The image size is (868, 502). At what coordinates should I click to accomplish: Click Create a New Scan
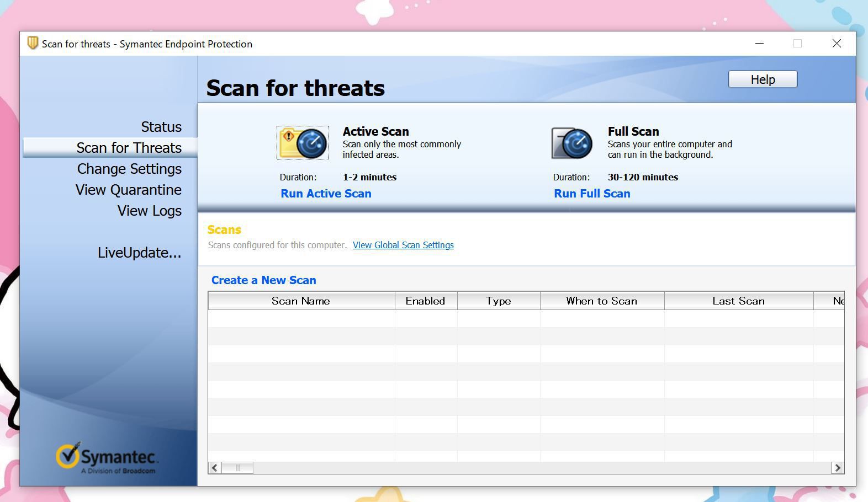(264, 280)
